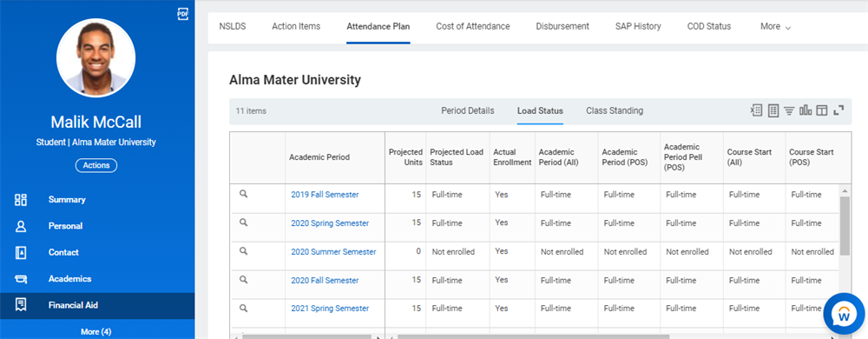The image size is (868, 339).
Task: Click the Alma Mater University heading
Action: point(295,80)
